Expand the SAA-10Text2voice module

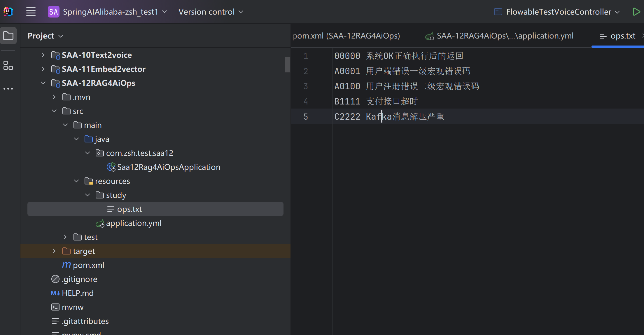[x=43, y=55]
